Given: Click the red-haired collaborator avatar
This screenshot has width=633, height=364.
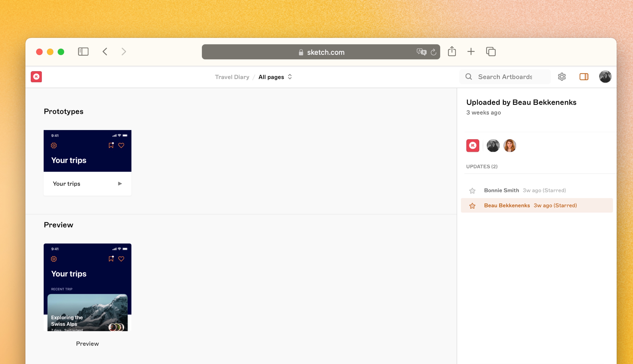Looking at the screenshot, I should [x=510, y=145].
